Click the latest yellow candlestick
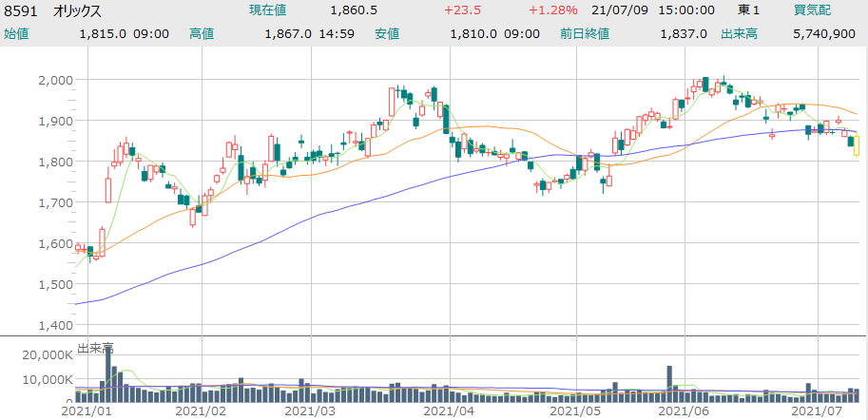 coord(857,145)
